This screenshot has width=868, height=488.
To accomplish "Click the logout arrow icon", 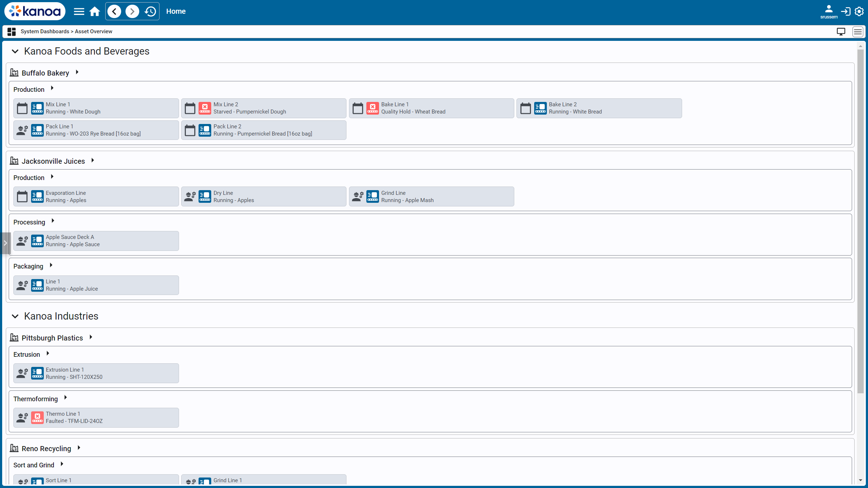I will click(846, 12).
